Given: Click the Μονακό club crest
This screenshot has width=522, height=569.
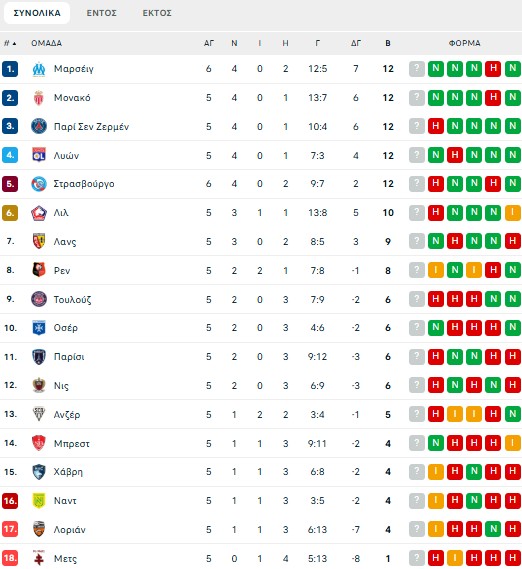Looking at the screenshot, I should pyautogui.click(x=39, y=98).
